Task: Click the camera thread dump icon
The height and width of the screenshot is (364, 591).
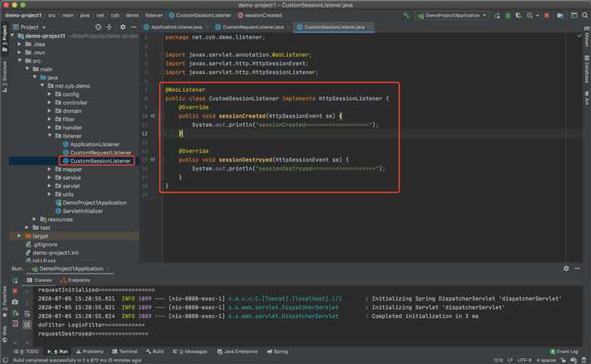Action: click(x=15, y=302)
